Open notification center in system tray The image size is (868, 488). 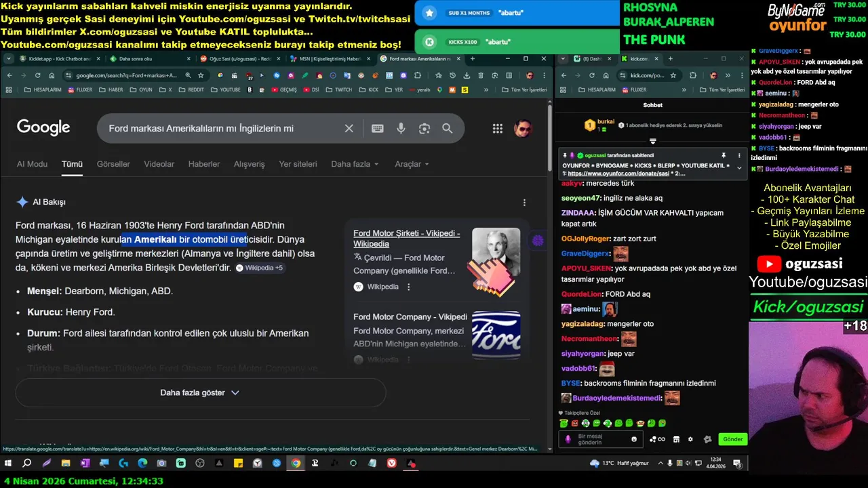(x=737, y=464)
